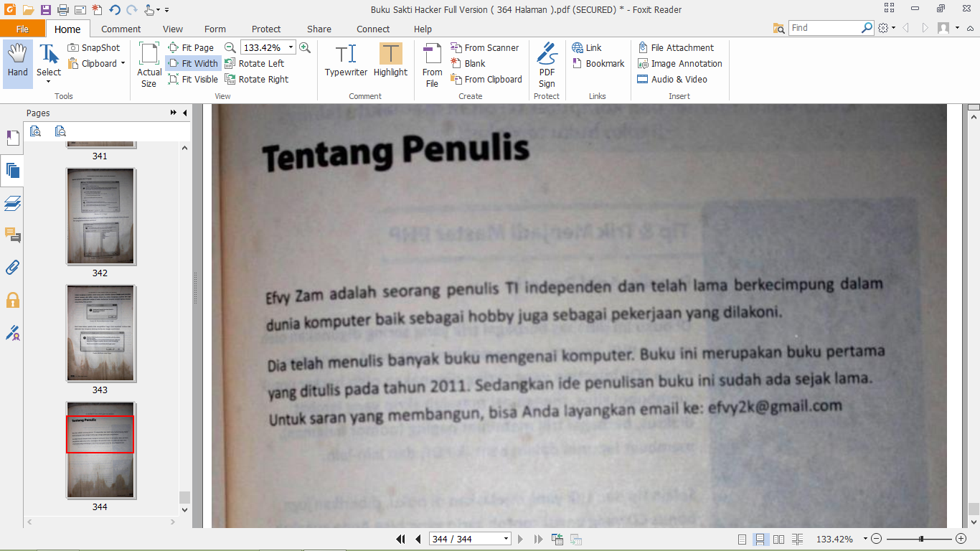Click the Open folder icon in quick access

pos(28,10)
